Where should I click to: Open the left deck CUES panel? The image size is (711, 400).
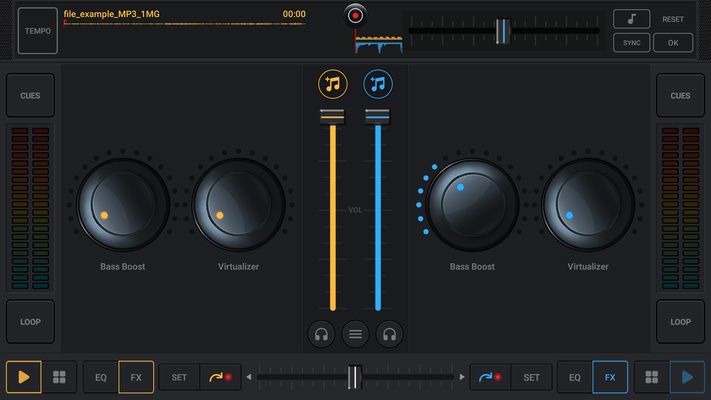point(30,95)
